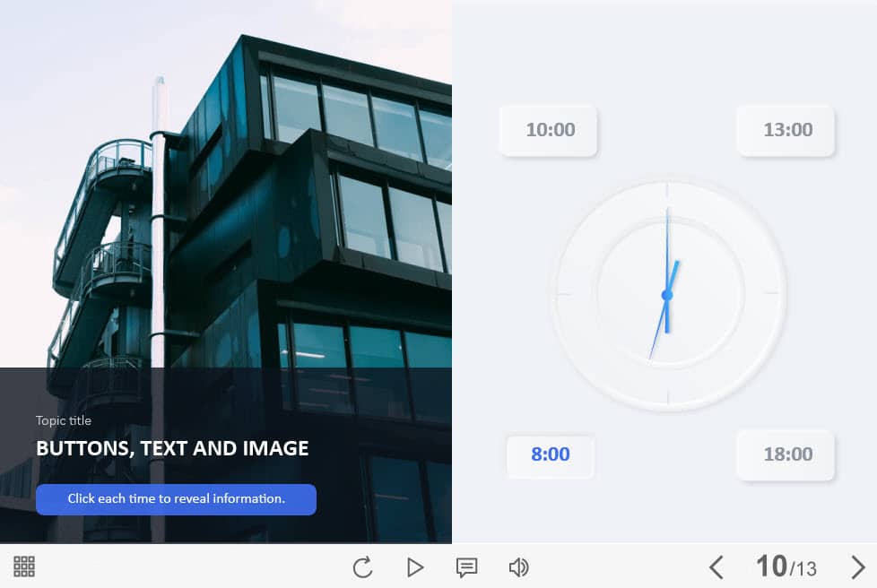Click the 'Topic title' label

(x=64, y=420)
